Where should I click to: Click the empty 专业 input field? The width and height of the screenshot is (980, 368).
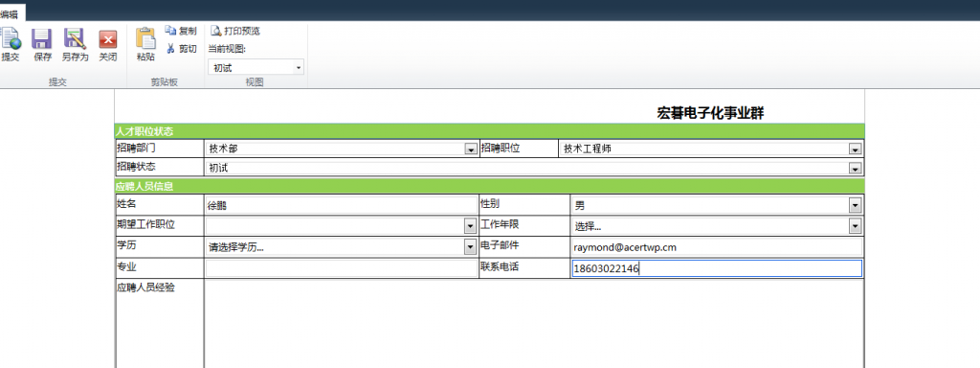[341, 268]
